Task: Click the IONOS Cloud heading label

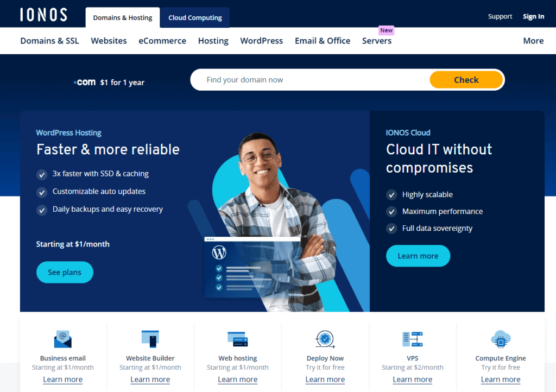Action: [408, 133]
